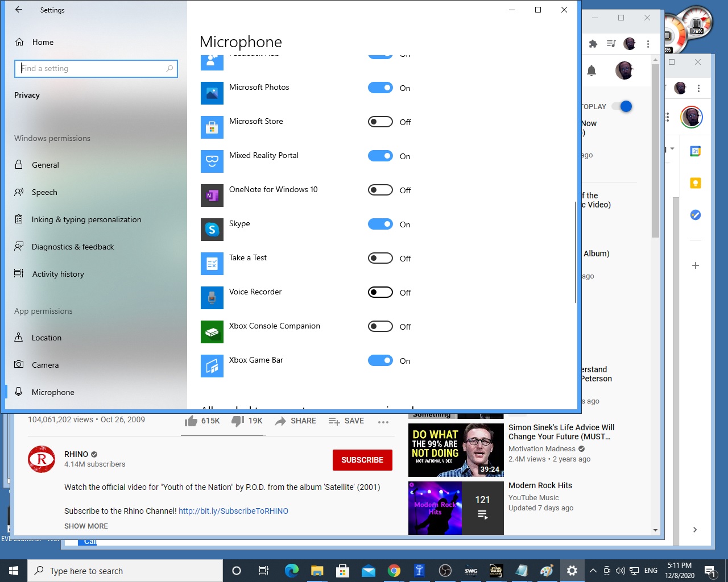Show hidden system tray icons chevron

point(593,571)
